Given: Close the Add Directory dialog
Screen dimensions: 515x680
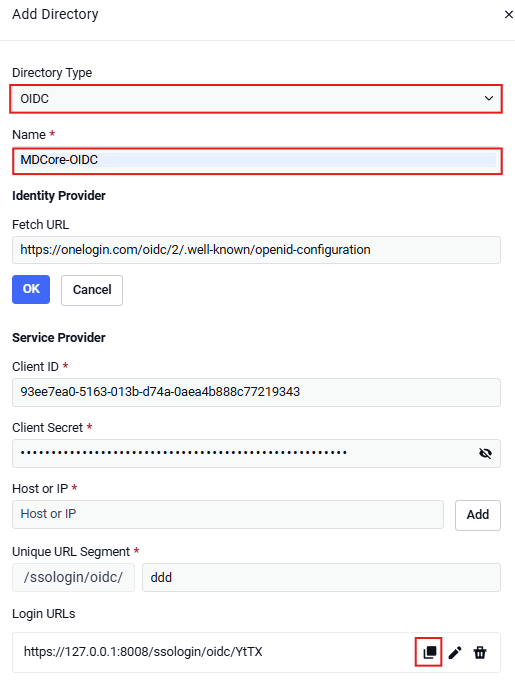Looking at the screenshot, I should (x=508, y=15).
